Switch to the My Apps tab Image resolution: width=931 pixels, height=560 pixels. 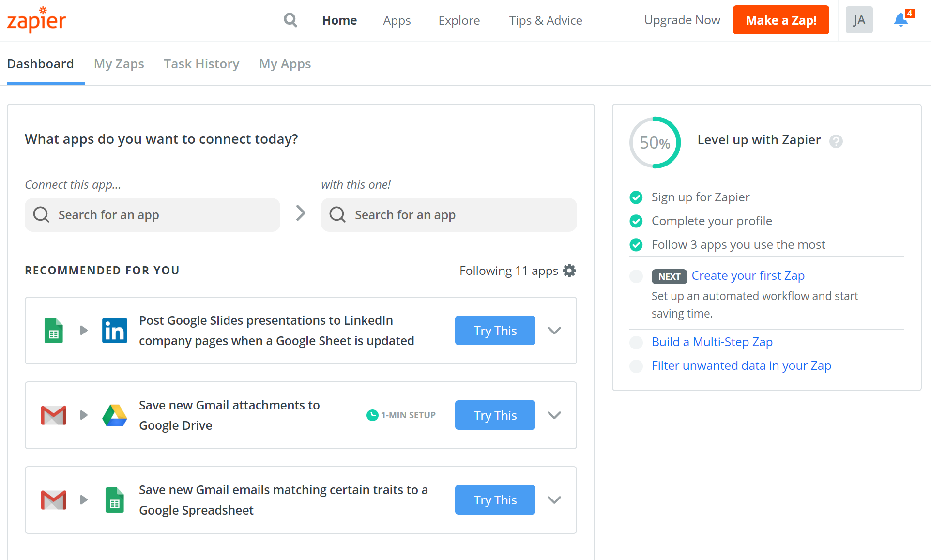pyautogui.click(x=285, y=64)
